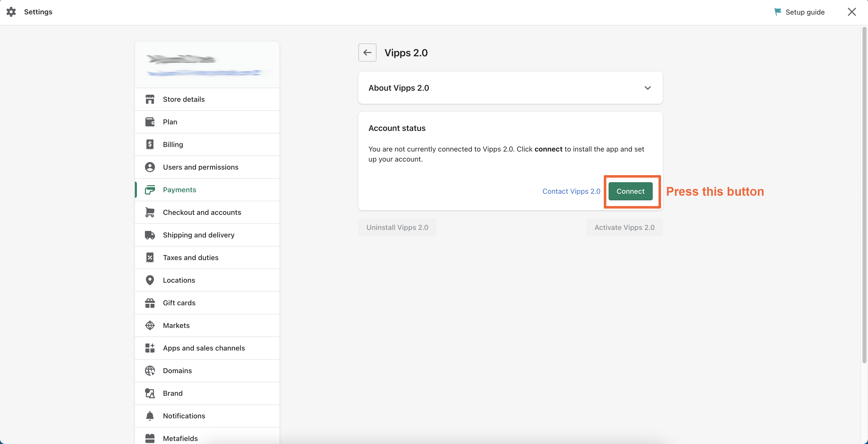
Task: Navigate to Domains settings
Action: (207, 371)
